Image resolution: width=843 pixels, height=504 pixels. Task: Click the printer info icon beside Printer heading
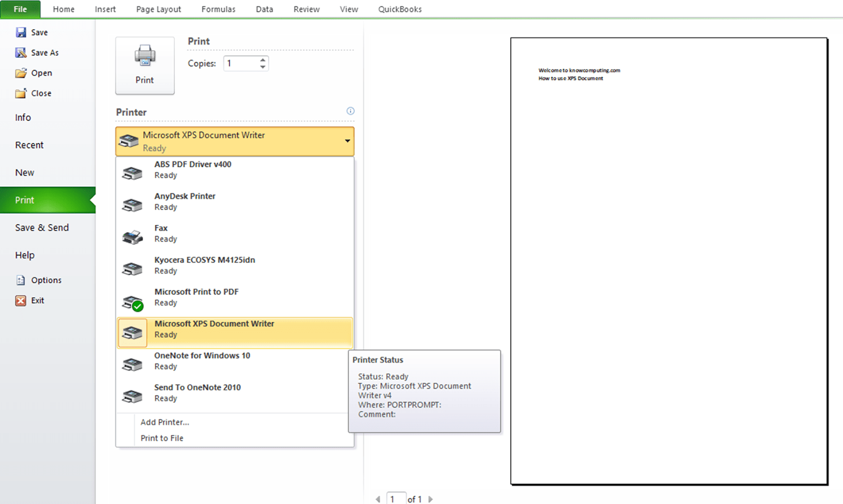pyautogui.click(x=350, y=111)
